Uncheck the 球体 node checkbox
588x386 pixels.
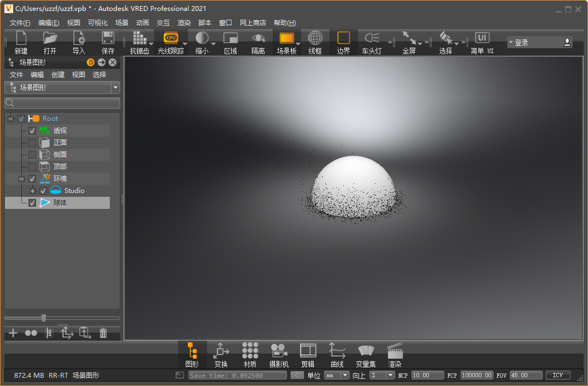[x=32, y=202]
